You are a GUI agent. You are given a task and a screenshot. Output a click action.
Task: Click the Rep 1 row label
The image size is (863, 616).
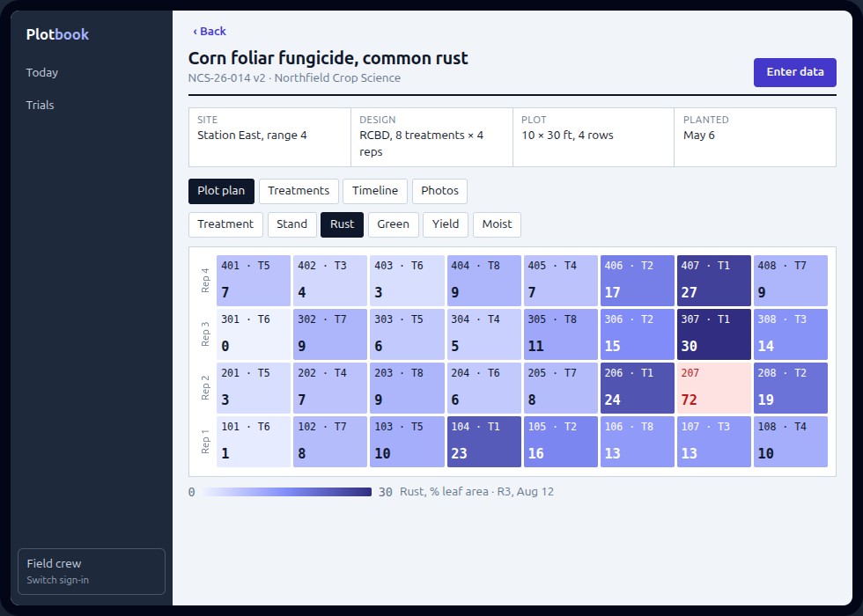pos(205,442)
